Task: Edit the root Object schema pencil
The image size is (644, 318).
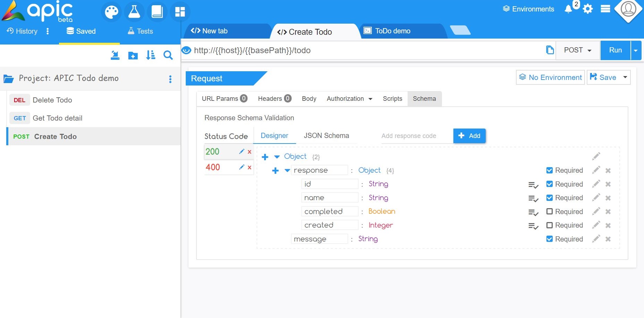Action: (596, 156)
